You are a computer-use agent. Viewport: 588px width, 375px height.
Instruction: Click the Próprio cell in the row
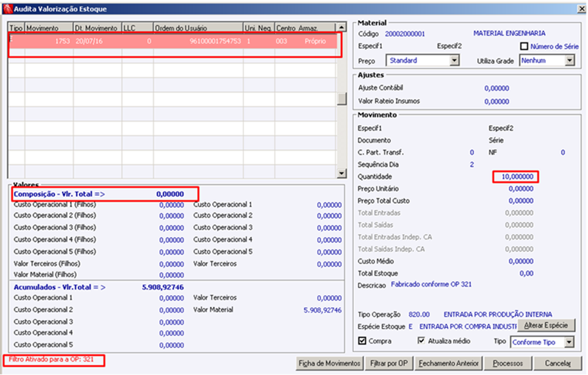[x=315, y=41]
